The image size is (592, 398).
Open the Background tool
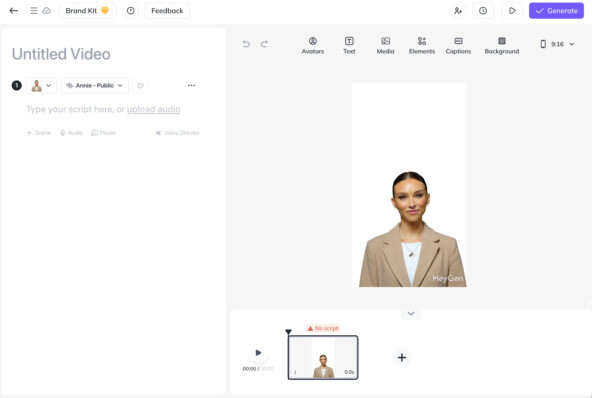pyautogui.click(x=502, y=45)
